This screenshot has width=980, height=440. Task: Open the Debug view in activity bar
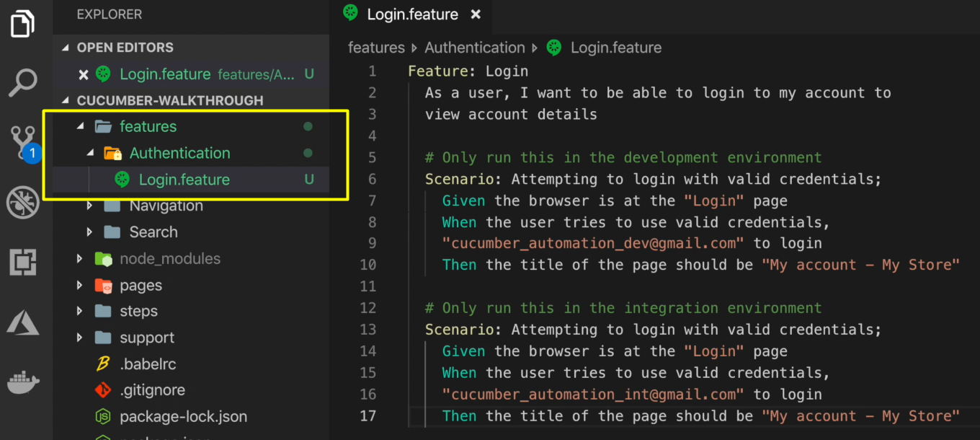coord(23,203)
